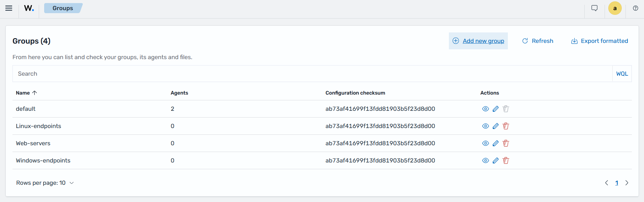This screenshot has height=202, width=644.
Task: Click the Refresh button
Action: pos(538,41)
